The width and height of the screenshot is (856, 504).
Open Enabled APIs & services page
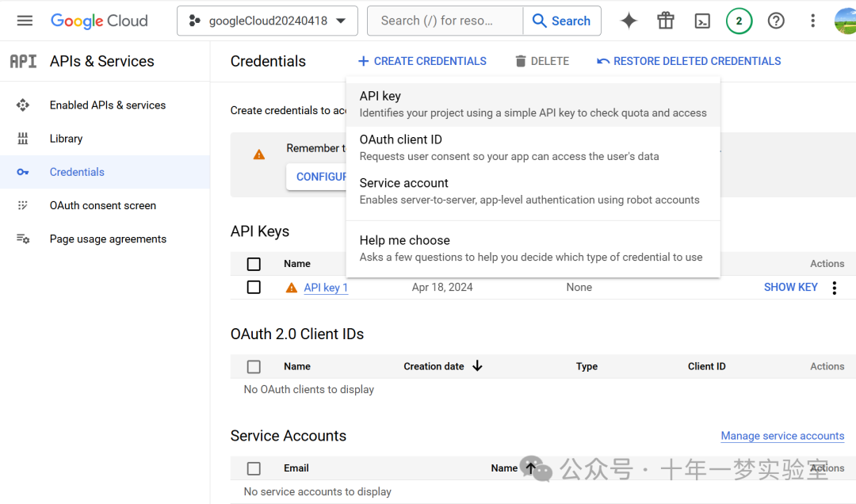105,105
